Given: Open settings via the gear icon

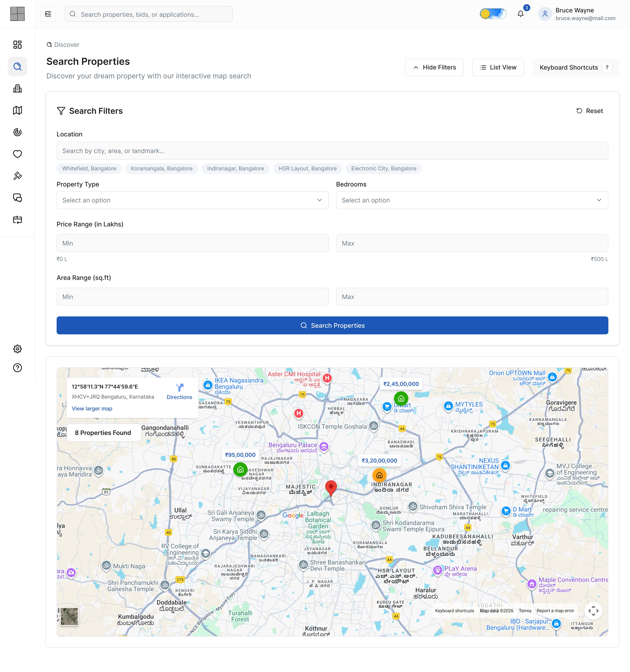Looking at the screenshot, I should (x=17, y=349).
